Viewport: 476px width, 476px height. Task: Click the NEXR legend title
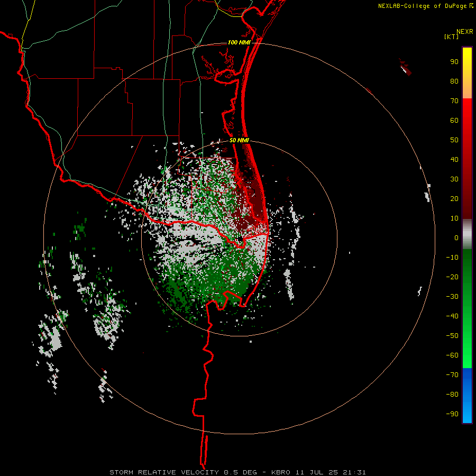[464, 32]
